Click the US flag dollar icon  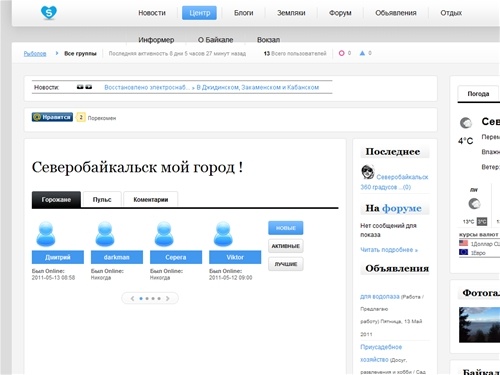tap(463, 243)
